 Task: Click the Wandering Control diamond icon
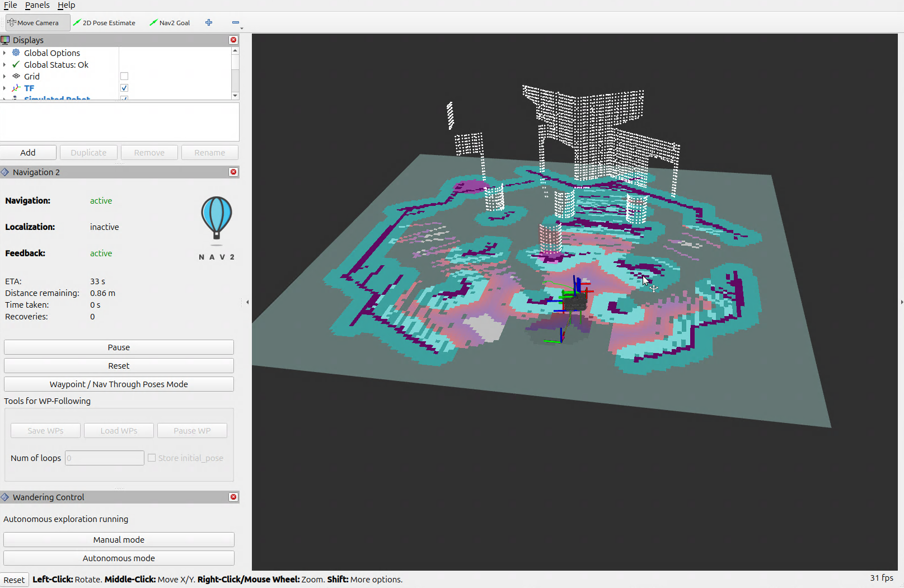(x=6, y=497)
